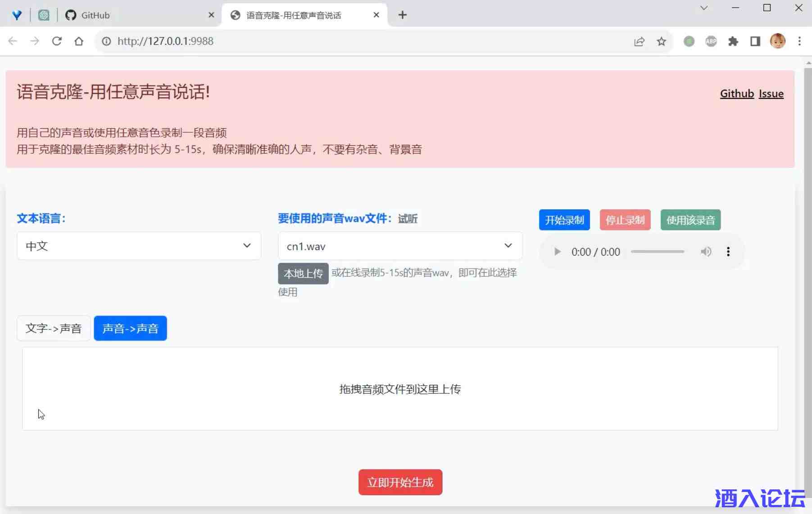Close the GitHub tab
Screen dimensions: 812x514
coord(211,15)
